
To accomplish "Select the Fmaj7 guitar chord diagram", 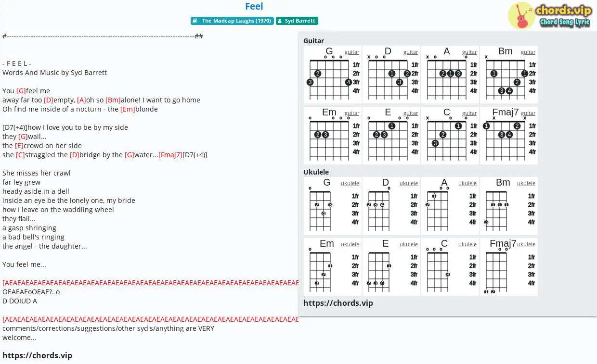I will pyautogui.click(x=509, y=136).
